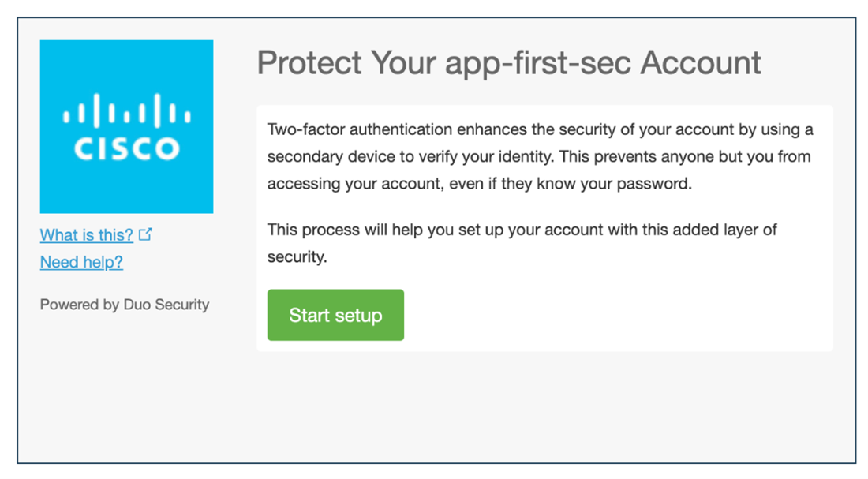This screenshot has width=868, height=479.
Task: Click the underlined Need help? text
Action: (81, 262)
